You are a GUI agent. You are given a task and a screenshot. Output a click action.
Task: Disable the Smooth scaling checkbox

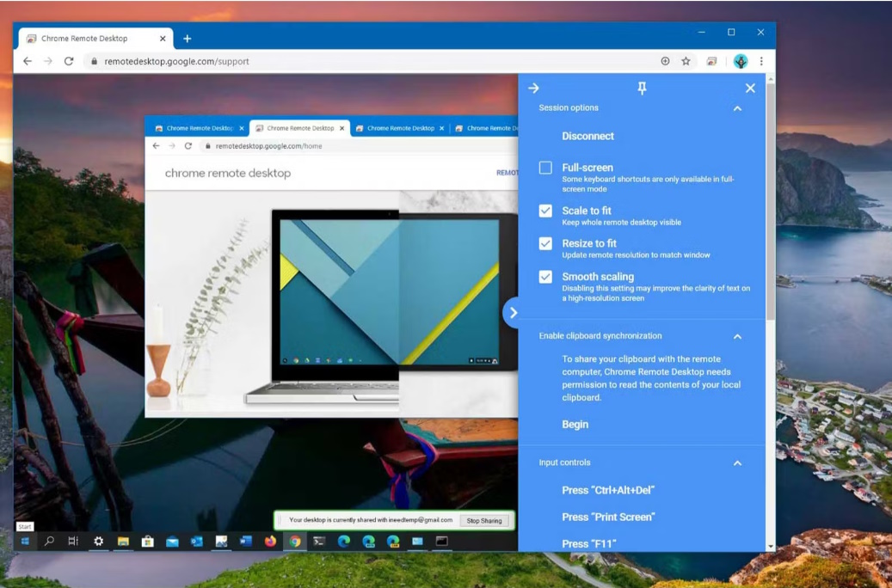click(545, 277)
